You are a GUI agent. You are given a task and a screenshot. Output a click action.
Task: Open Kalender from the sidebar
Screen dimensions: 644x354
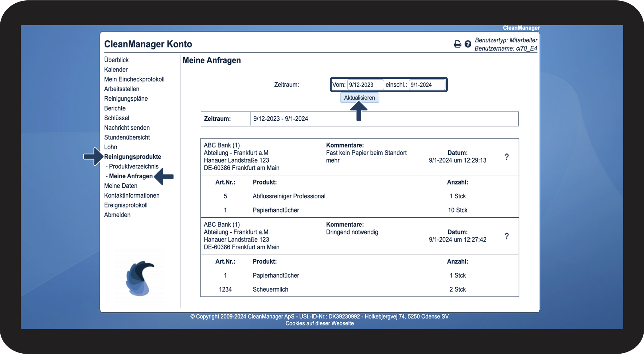(116, 70)
